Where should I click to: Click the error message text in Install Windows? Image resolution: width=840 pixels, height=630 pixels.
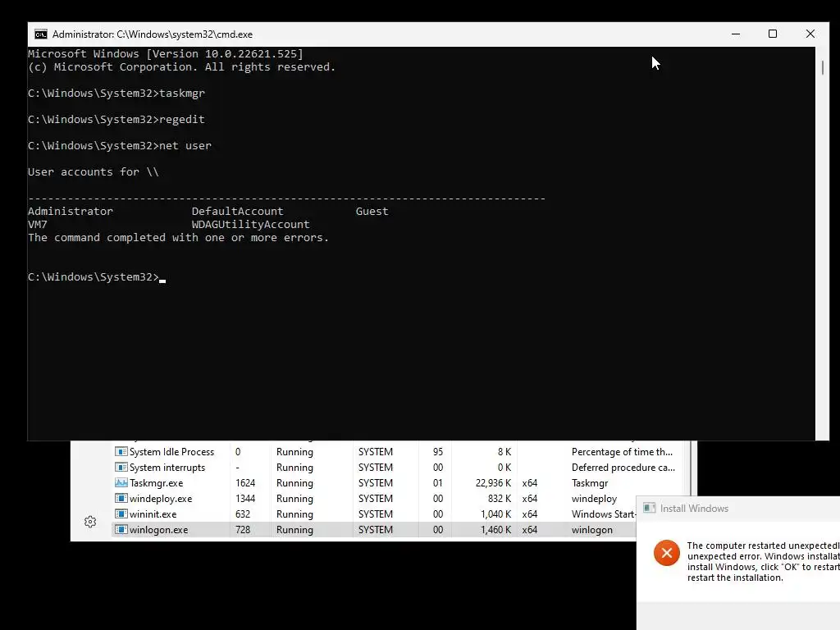click(x=764, y=561)
